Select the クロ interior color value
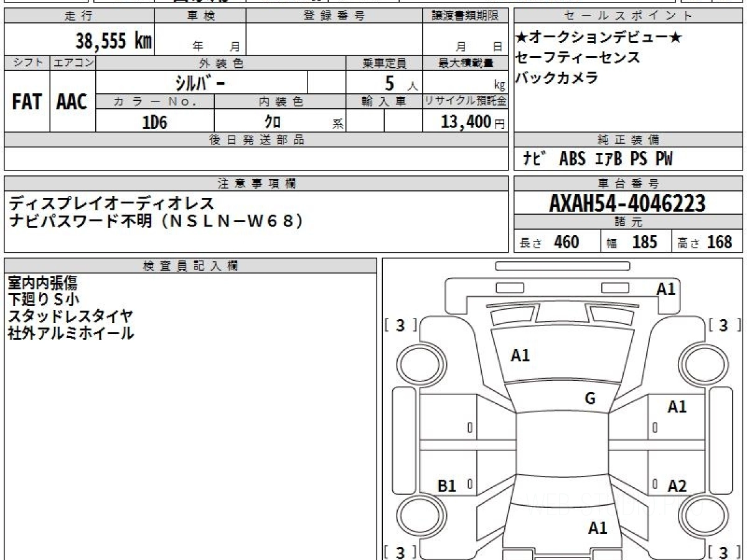 (273, 122)
